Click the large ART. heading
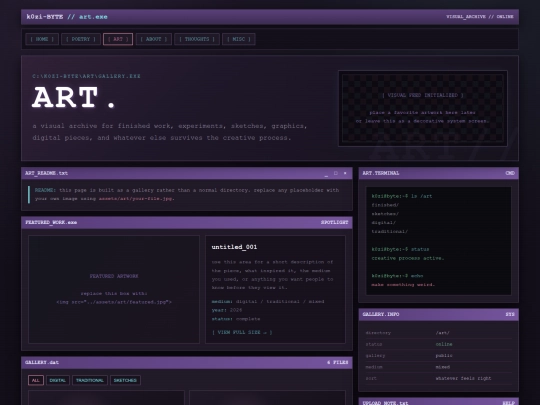The height and width of the screenshot is (405, 540). point(74,98)
